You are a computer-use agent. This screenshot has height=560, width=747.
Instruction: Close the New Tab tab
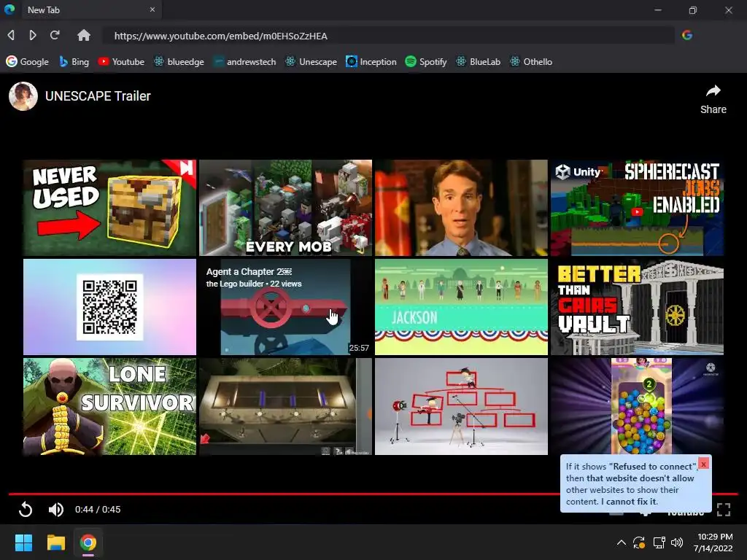coord(152,9)
